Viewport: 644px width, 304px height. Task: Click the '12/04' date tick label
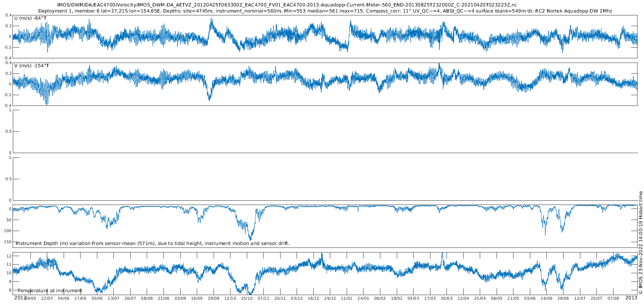463,298
